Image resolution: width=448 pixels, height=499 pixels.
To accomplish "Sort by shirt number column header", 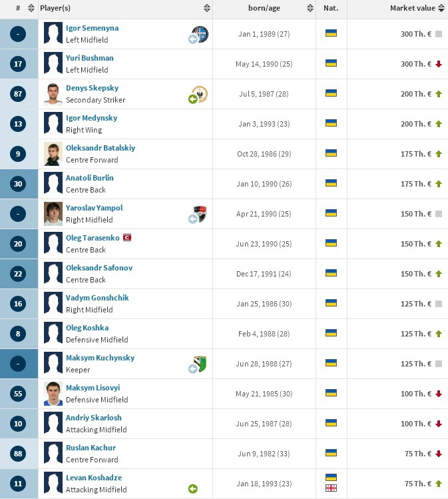I will tap(31, 9).
